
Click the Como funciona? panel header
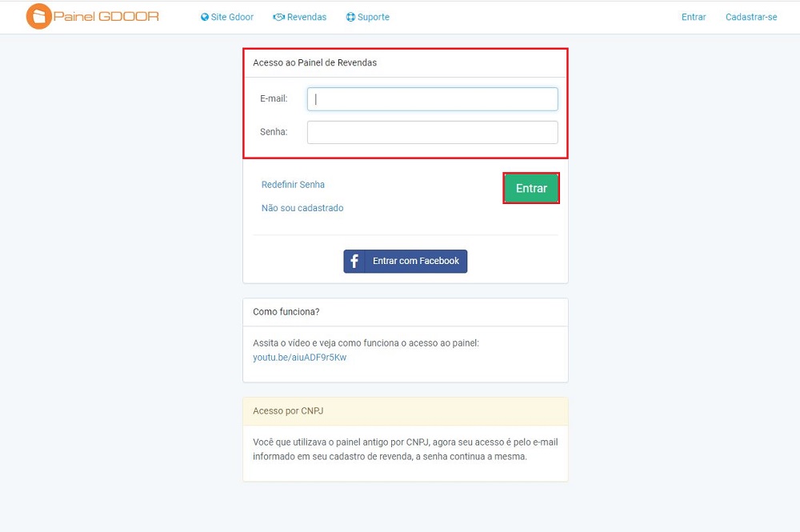[x=405, y=312]
